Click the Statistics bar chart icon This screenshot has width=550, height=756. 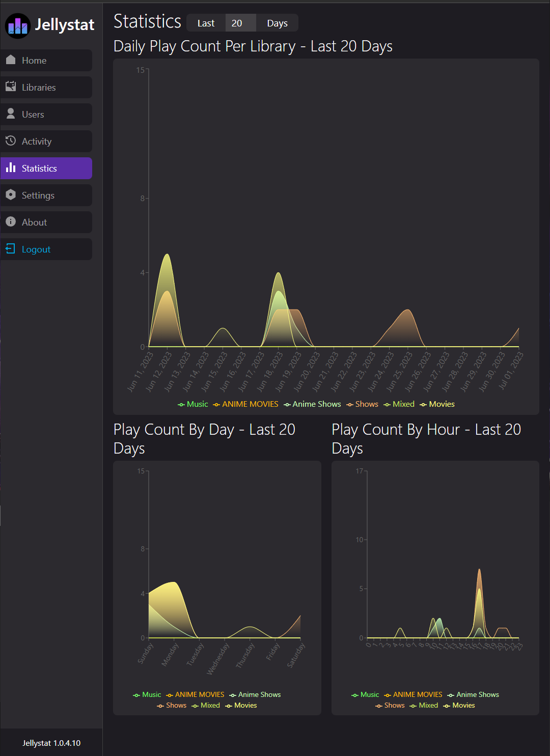(11, 167)
